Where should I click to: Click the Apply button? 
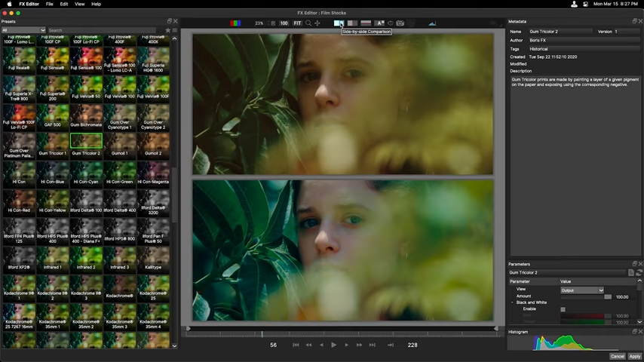[635, 356]
